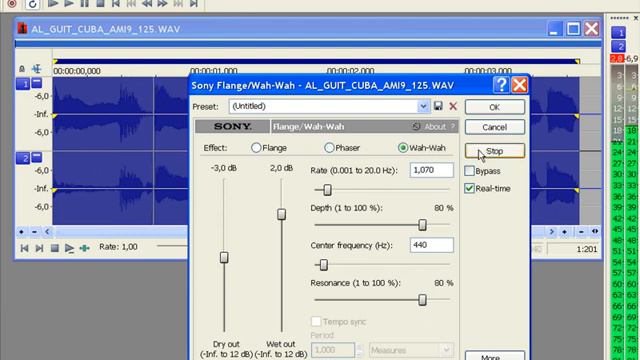
Task: Click the yellow loop region start marker
Action: (x=55, y=61)
